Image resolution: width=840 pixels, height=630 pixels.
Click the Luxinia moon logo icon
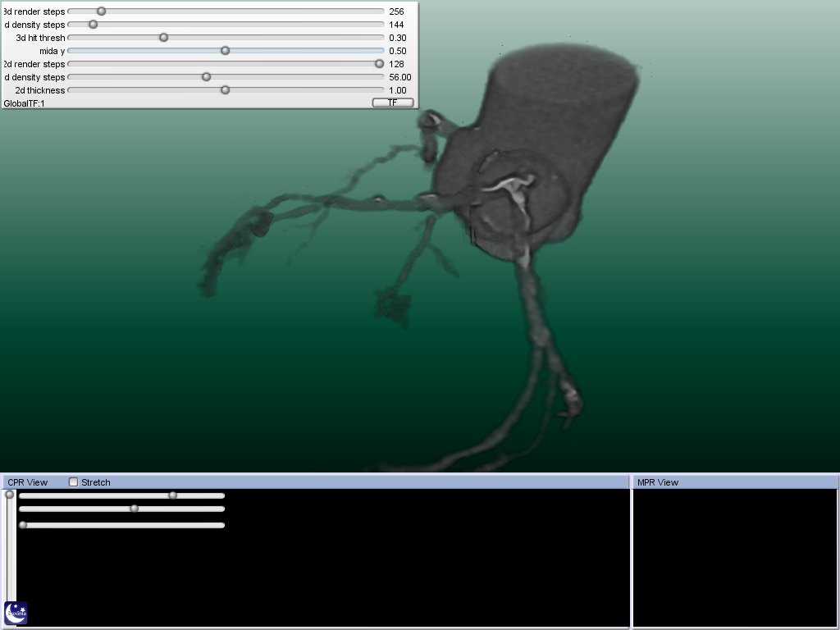16,612
